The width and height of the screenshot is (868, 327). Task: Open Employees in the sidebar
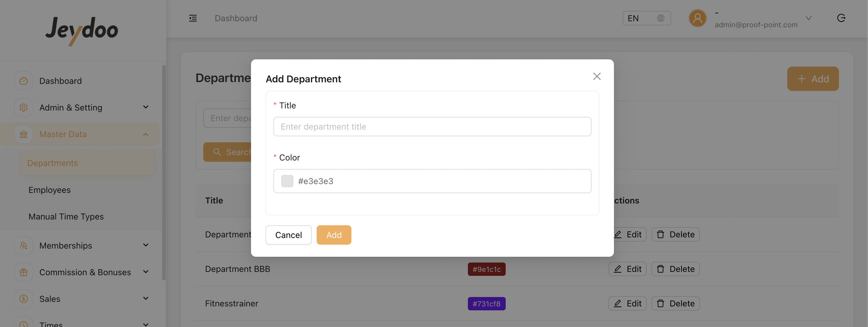click(x=50, y=190)
